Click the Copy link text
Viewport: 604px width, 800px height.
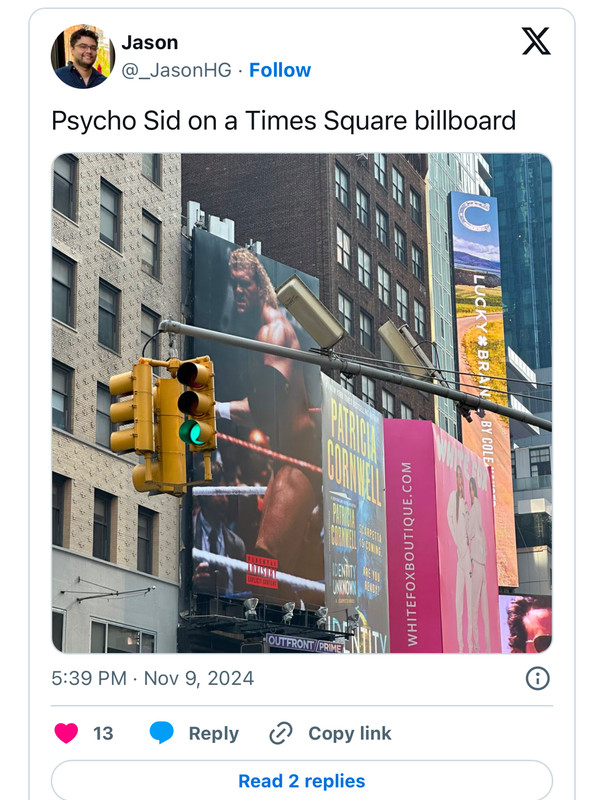tap(349, 733)
